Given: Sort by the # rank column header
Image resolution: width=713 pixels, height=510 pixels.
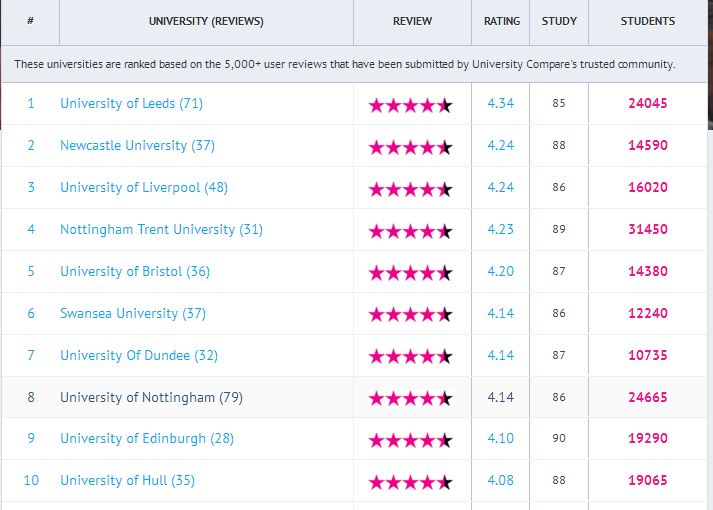Looking at the screenshot, I should coord(30,21).
